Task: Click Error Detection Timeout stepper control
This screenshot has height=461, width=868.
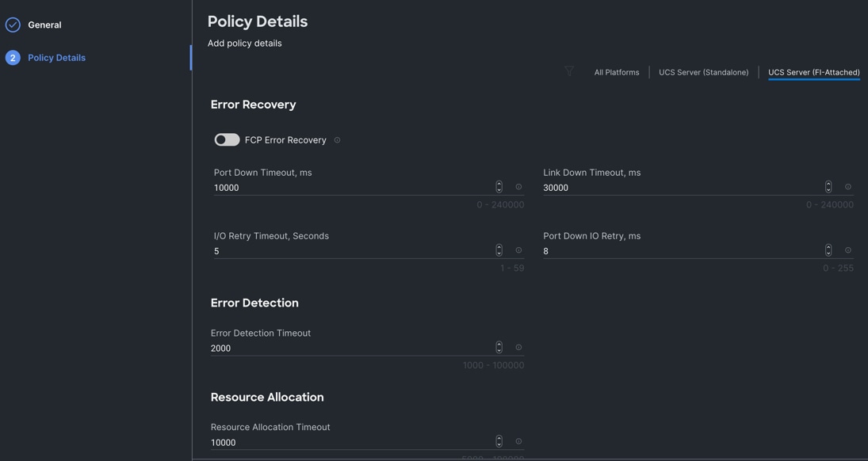Action: click(499, 348)
